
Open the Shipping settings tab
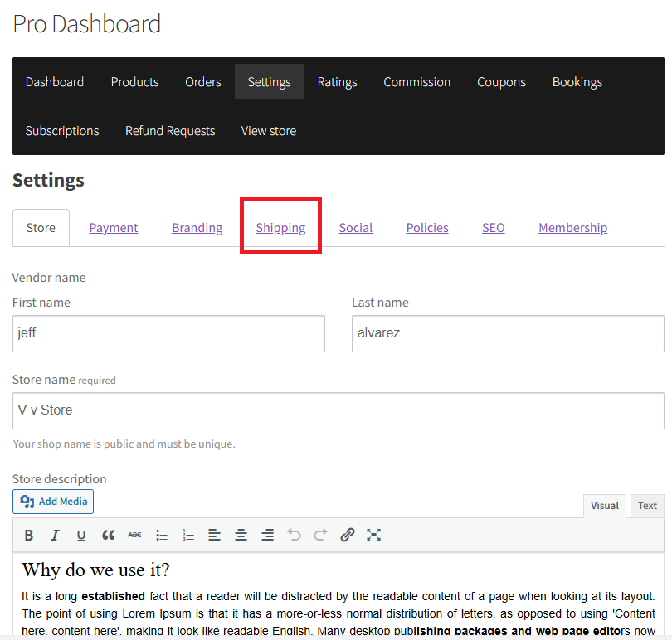(280, 228)
